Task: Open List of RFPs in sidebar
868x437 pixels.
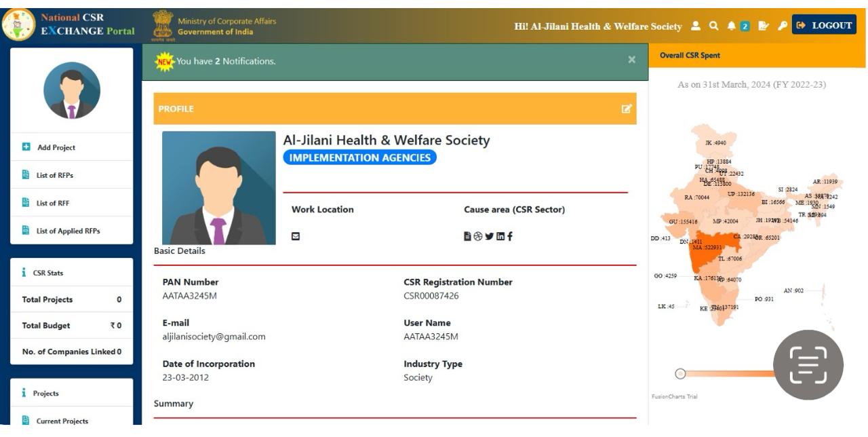Action: (54, 175)
